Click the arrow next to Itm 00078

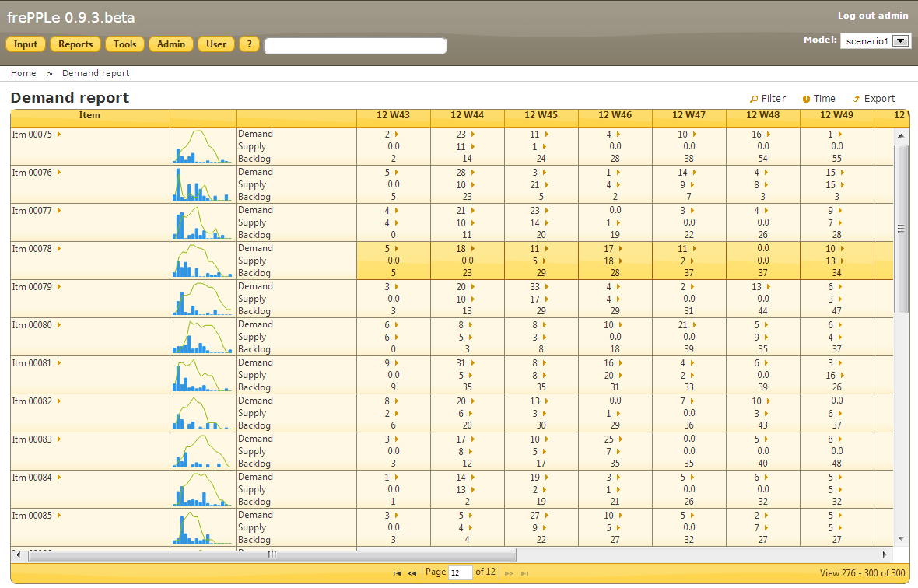[59, 249]
